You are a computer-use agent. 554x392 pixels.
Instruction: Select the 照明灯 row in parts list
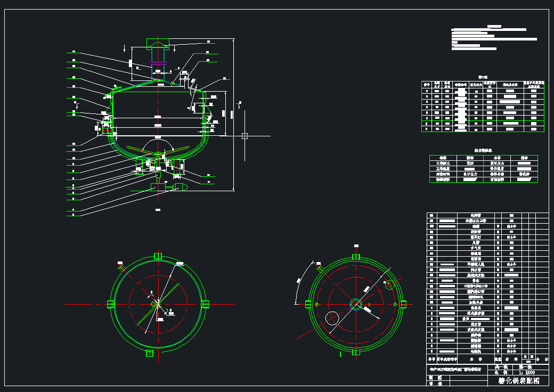pyautogui.click(x=487, y=237)
